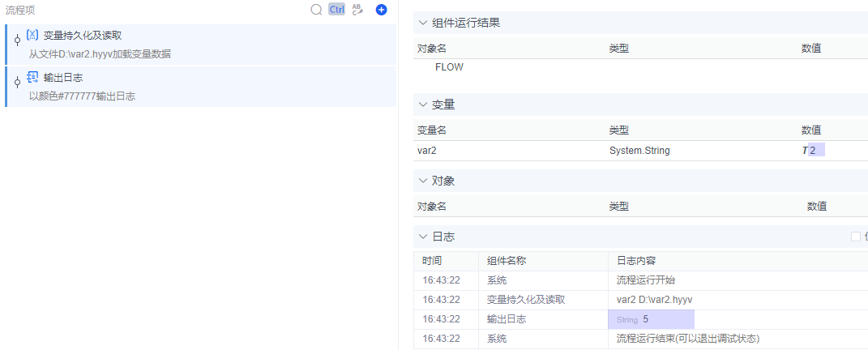The height and width of the screenshot is (350, 868).
Task: Click the 日志内容 column header in log table
Action: click(x=636, y=261)
